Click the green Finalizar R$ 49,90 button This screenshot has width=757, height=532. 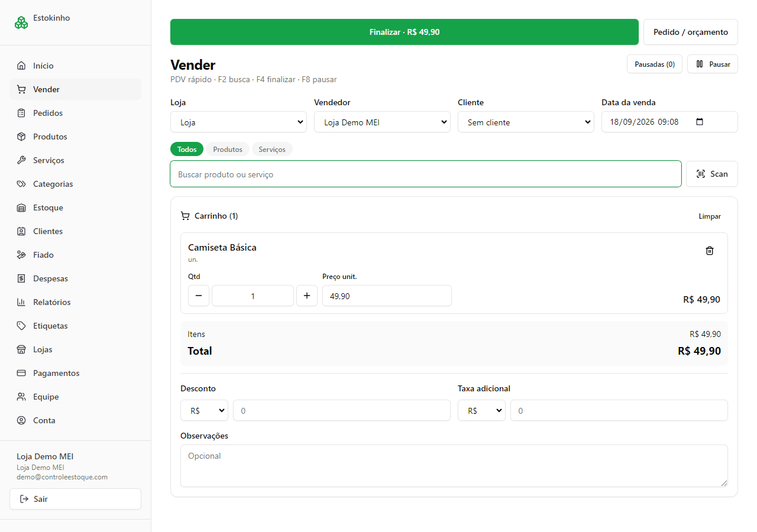point(405,32)
